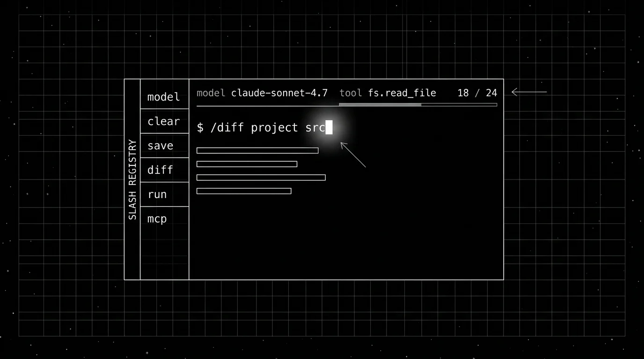Image resolution: width=644 pixels, height=359 pixels.
Task: Click the fs.read_file tool name
Action: 402,93
